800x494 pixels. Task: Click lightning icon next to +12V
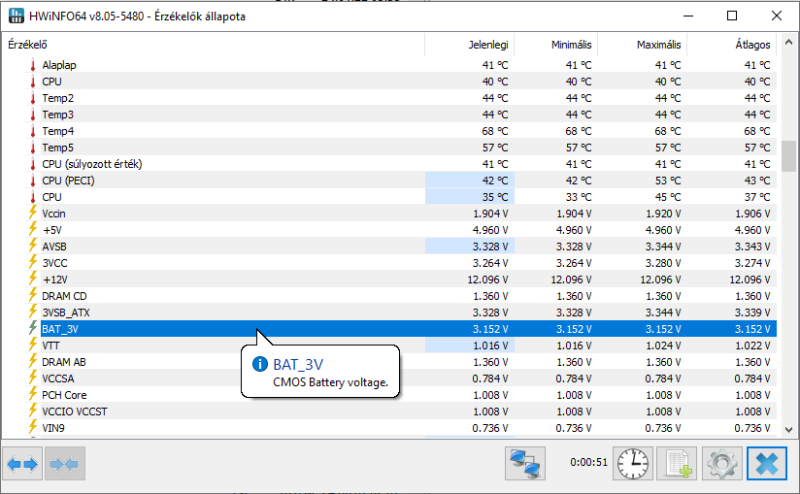33,279
